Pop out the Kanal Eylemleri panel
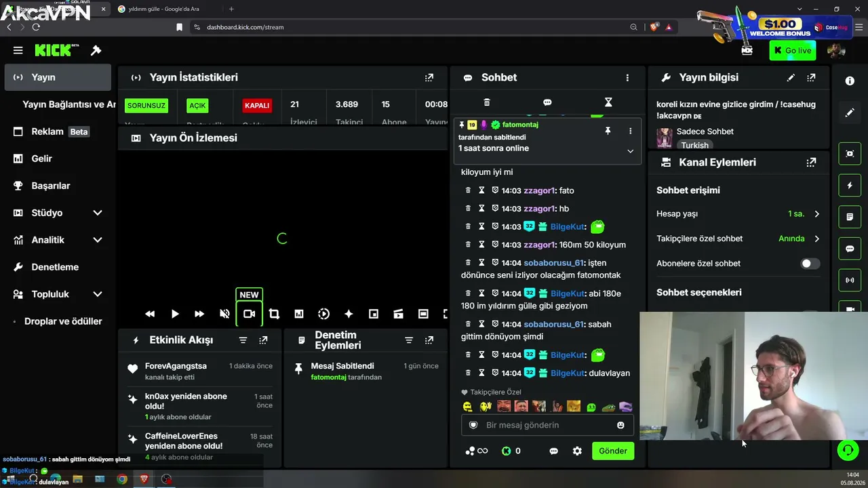 [x=811, y=163]
